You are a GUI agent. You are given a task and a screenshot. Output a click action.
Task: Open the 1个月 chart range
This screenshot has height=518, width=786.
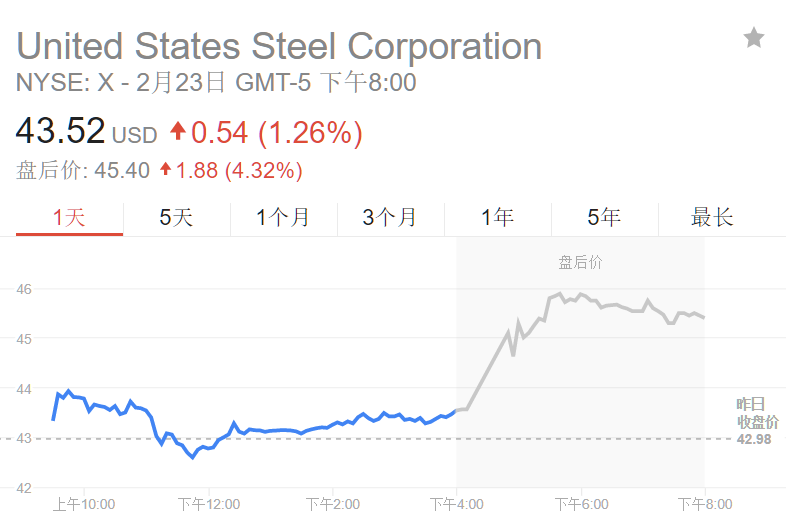point(283,217)
